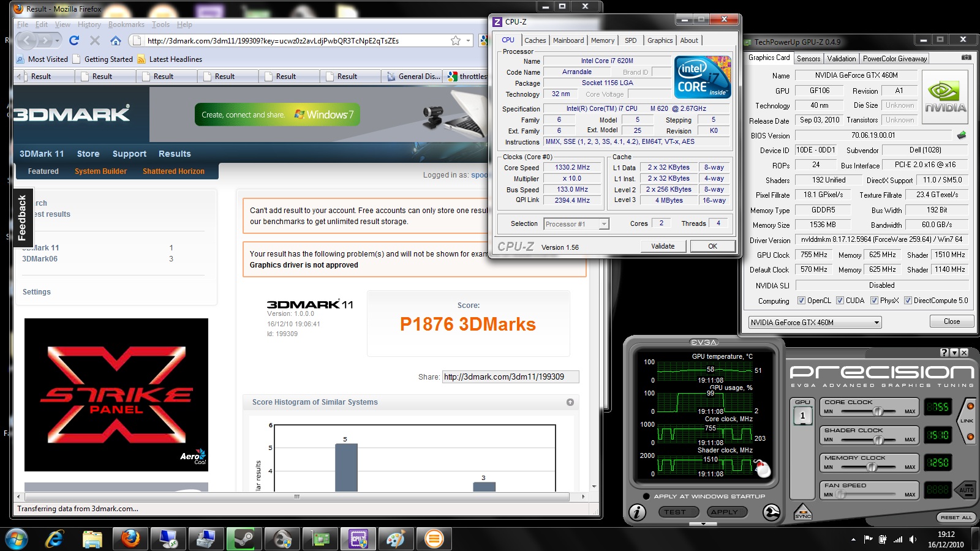This screenshot has width=980, height=551.
Task: Open Steam from the taskbar
Action: click(244, 539)
